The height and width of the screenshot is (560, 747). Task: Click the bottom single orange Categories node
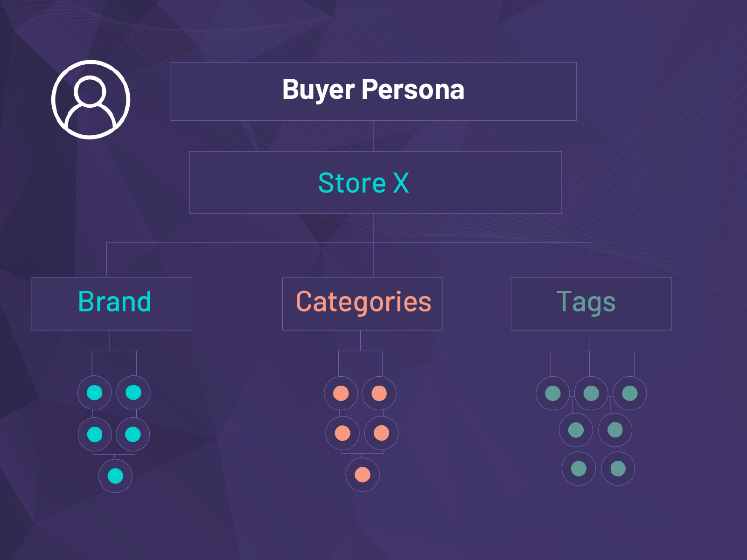click(363, 475)
